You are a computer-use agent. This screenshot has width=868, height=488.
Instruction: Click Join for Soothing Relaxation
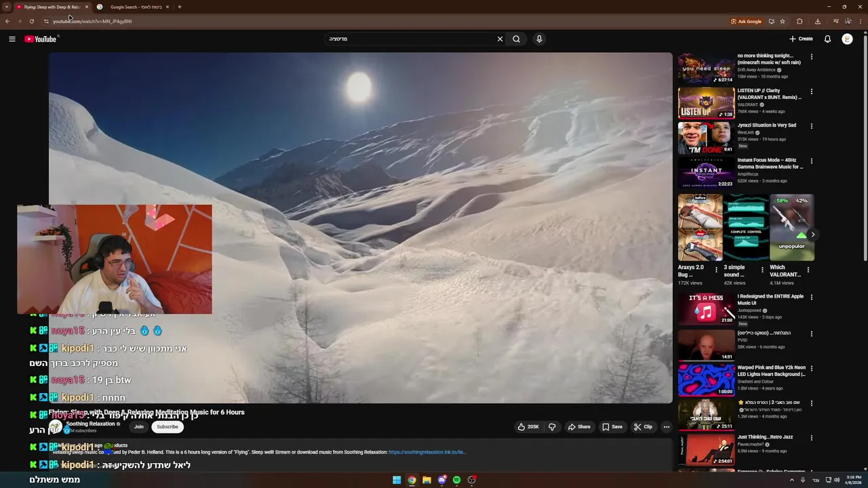tap(139, 427)
